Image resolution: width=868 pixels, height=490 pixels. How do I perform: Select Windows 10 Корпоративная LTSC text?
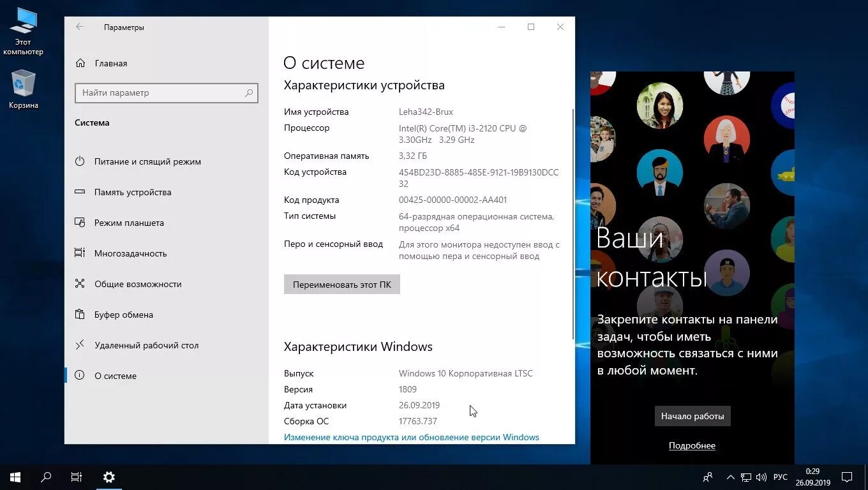466,373
